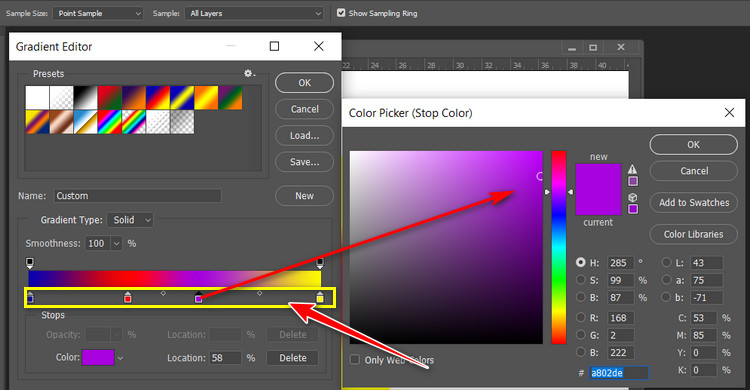Choose the blue-yellow-blue gradient preset
This screenshot has height=390, width=750.
pos(182,98)
